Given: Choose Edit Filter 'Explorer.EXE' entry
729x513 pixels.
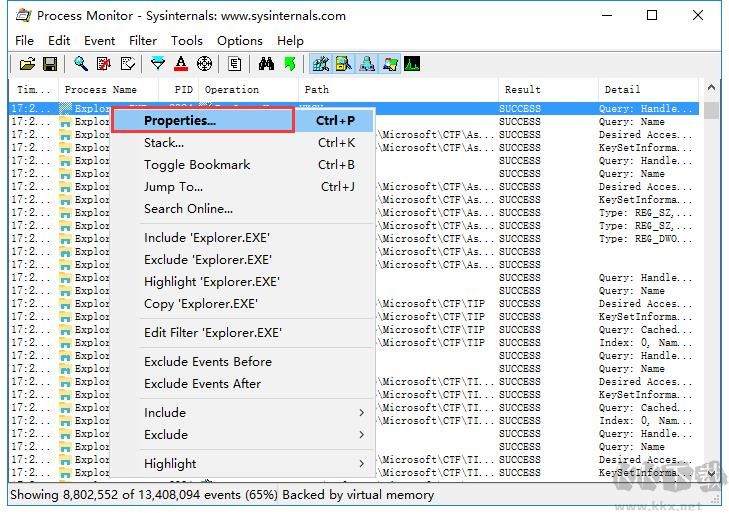Looking at the screenshot, I should pyautogui.click(x=242, y=333).
